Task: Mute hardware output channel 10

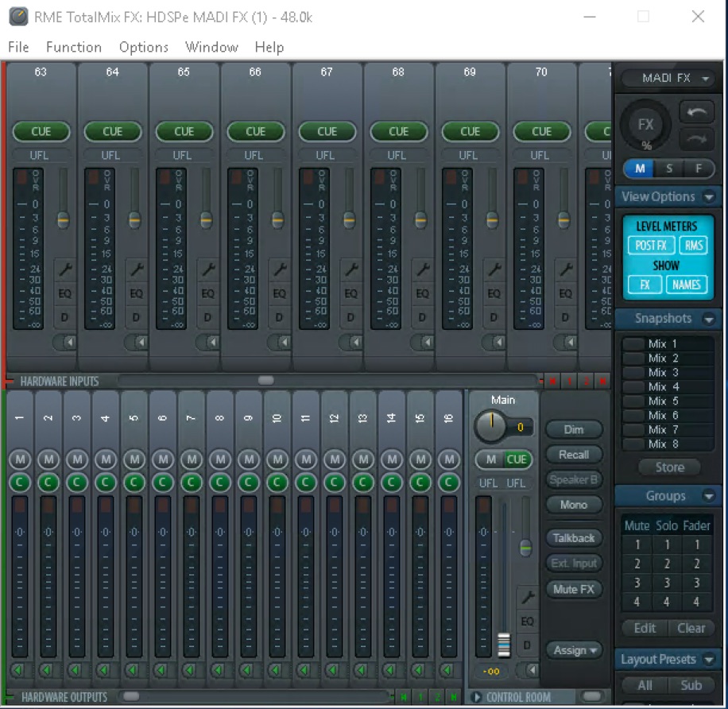Action: coord(277,459)
